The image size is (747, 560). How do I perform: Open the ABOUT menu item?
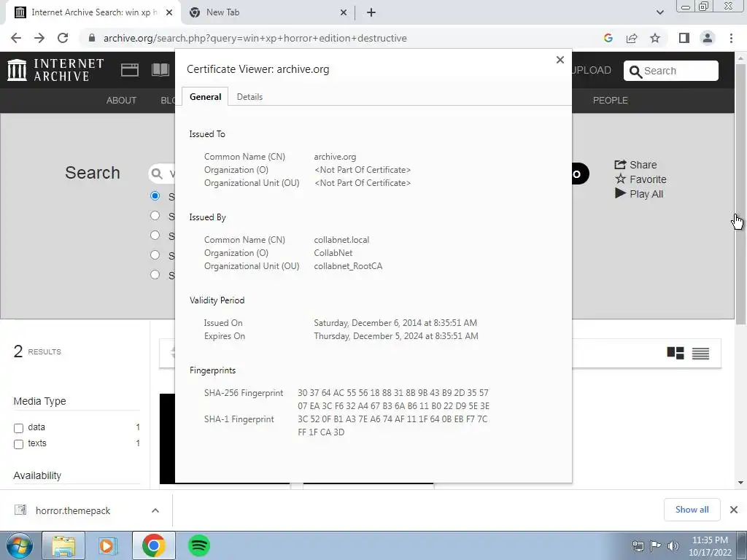point(121,101)
